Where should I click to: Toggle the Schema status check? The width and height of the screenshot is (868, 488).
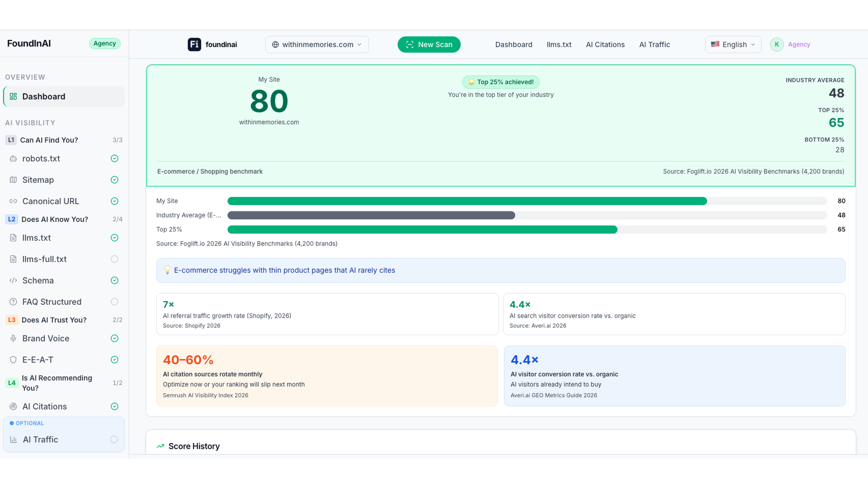pos(114,280)
